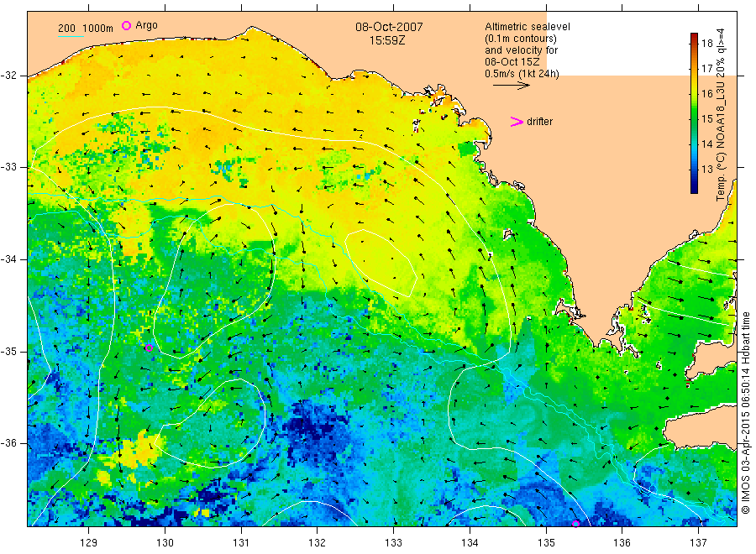Screen dimensions: 756x554
Task: Click the 15:59Z time label
Action: point(387,41)
